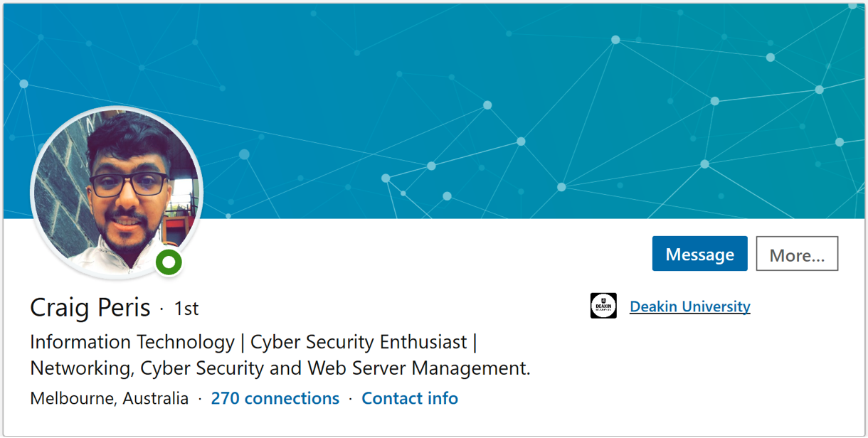This screenshot has height=438, width=868.
Task: Click the 'Information Technology' headline text
Action: coord(132,342)
